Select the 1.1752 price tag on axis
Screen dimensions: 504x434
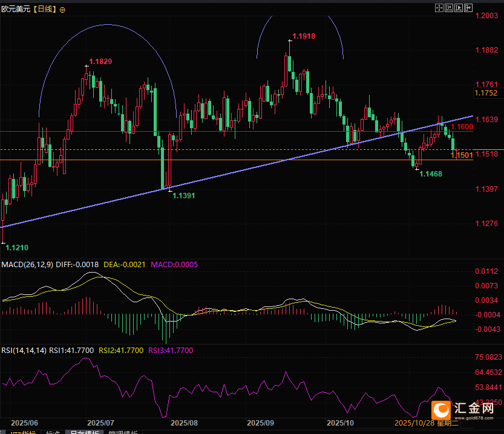click(x=486, y=93)
